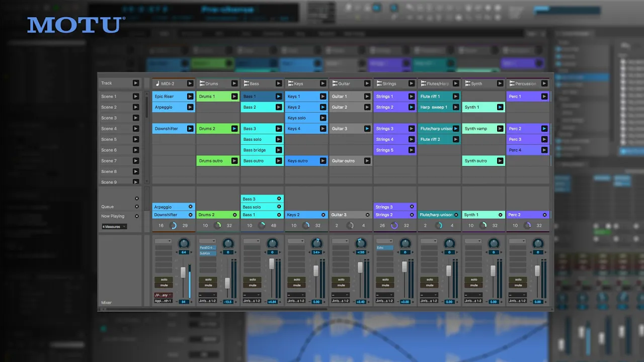This screenshot has height=362, width=644.
Task: Play the Harp sweep 1 clip
Action: pyautogui.click(x=456, y=107)
